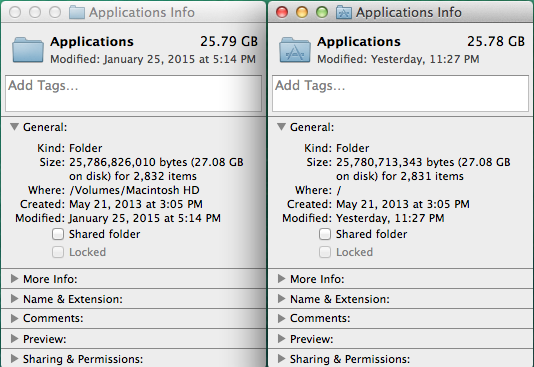The height and width of the screenshot is (367, 534).
Task: Click the "for 2,831 items" text
Action: pyautogui.click(x=423, y=176)
